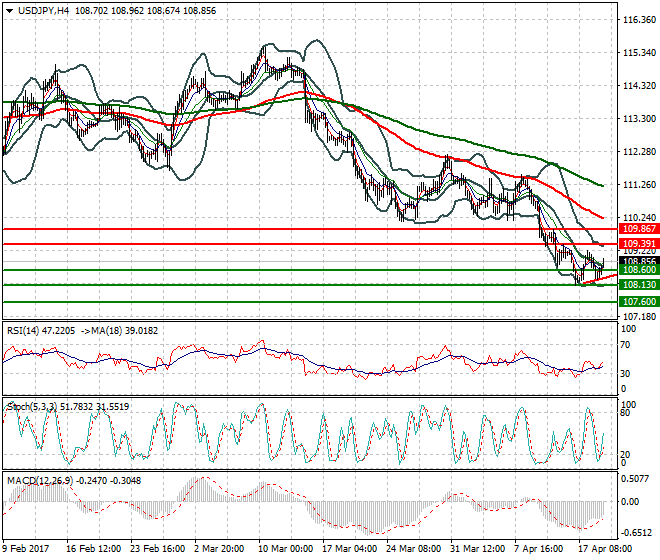Click the 70 level on RSI scale
The width and height of the screenshot is (660, 560).
point(626,345)
